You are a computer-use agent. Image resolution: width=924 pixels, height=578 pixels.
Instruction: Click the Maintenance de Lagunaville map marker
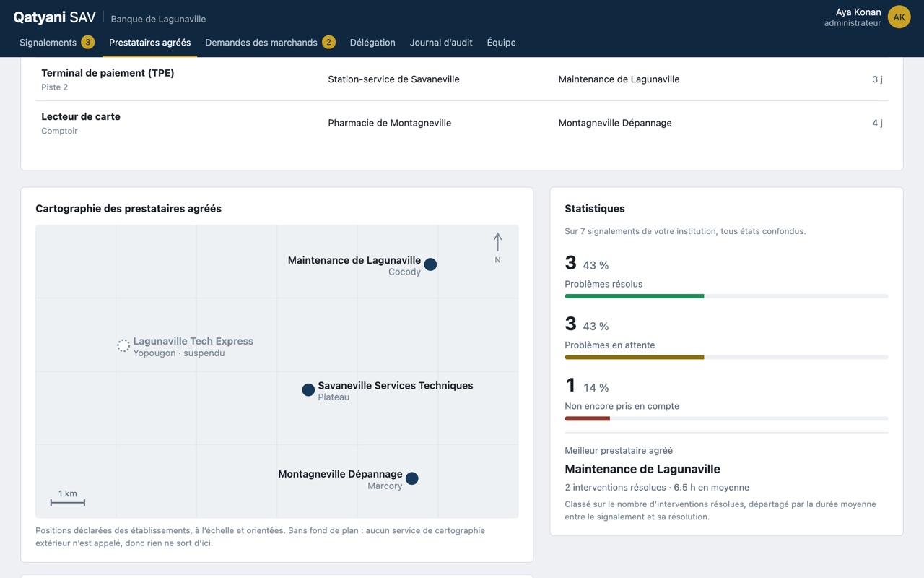[430, 264]
